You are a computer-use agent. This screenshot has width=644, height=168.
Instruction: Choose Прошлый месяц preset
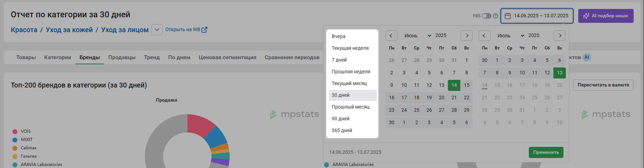coord(352,107)
